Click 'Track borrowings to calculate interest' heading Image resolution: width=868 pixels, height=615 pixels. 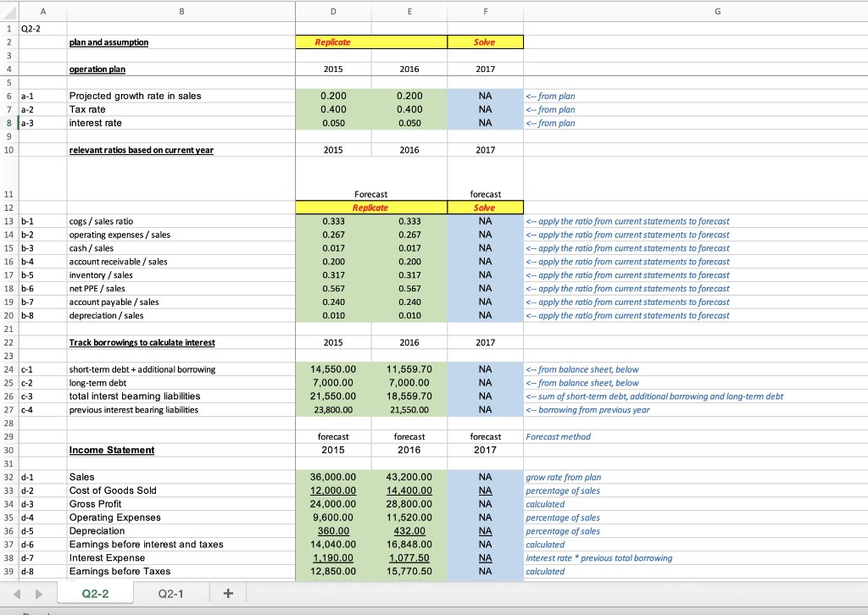[x=142, y=342]
